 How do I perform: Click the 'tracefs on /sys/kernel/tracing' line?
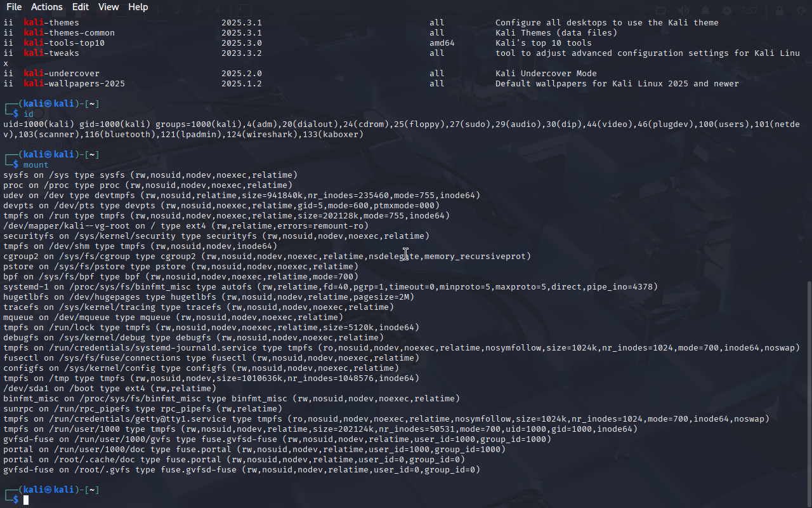tap(199, 307)
